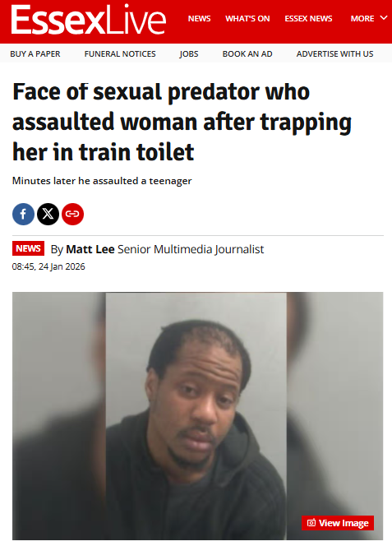The height and width of the screenshot is (546, 392).
Task: Open the JOBS link
Action: coord(189,54)
